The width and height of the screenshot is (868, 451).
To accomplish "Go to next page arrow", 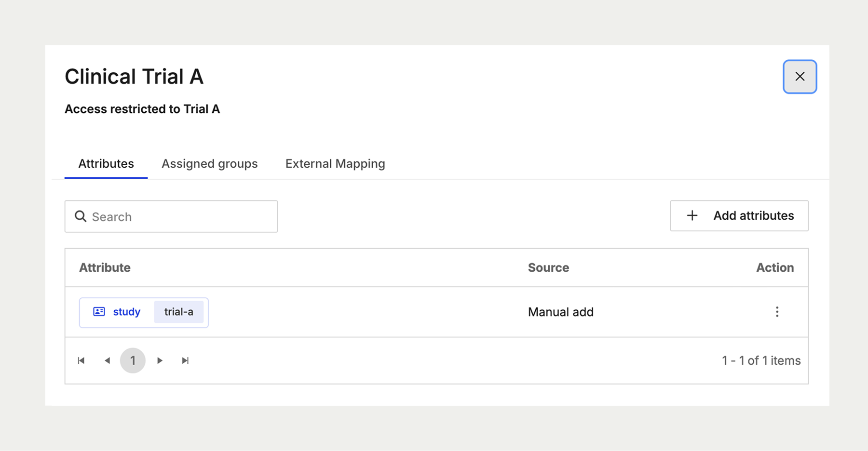I will pyautogui.click(x=160, y=360).
